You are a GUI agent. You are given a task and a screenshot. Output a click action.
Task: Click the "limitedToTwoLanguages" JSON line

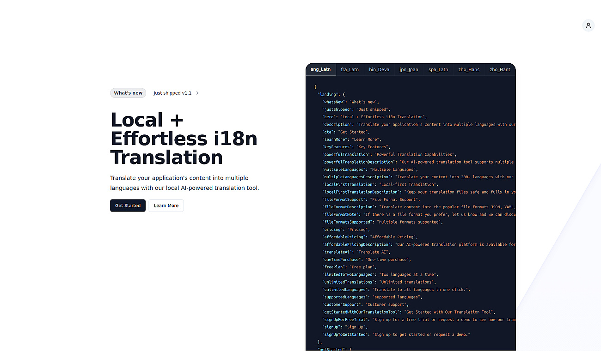pyautogui.click(x=380, y=274)
